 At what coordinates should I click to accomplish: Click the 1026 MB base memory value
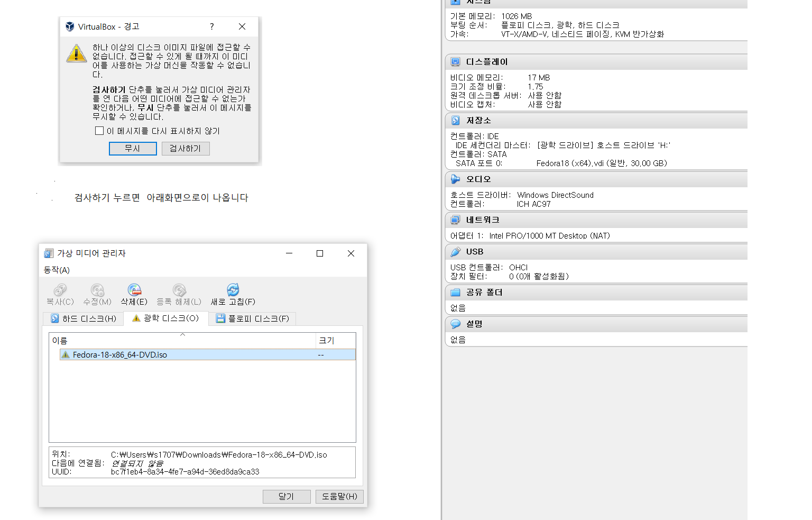pos(516,16)
